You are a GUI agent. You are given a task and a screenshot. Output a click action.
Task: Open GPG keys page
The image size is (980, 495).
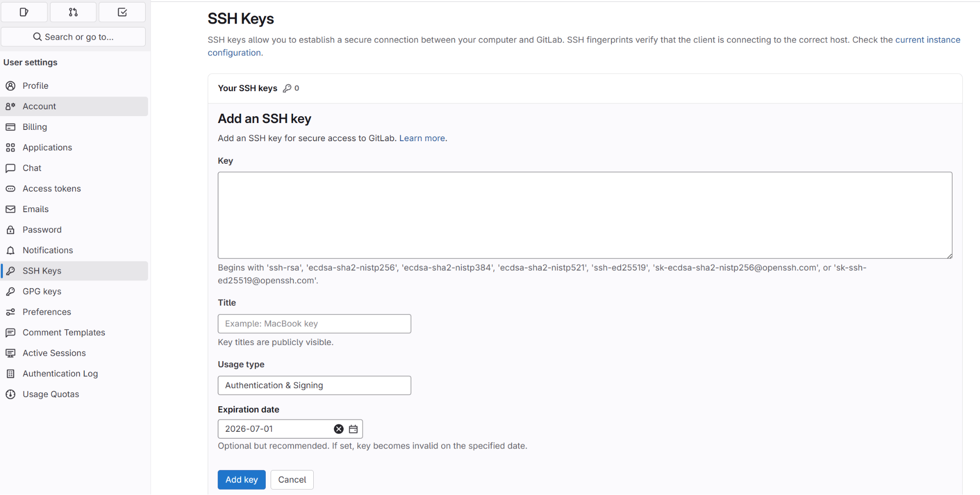(74, 292)
